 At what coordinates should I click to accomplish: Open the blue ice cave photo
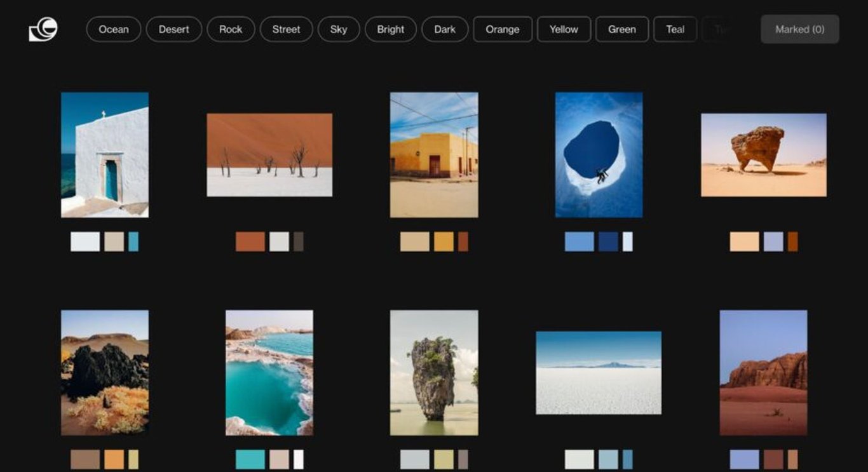click(x=599, y=154)
